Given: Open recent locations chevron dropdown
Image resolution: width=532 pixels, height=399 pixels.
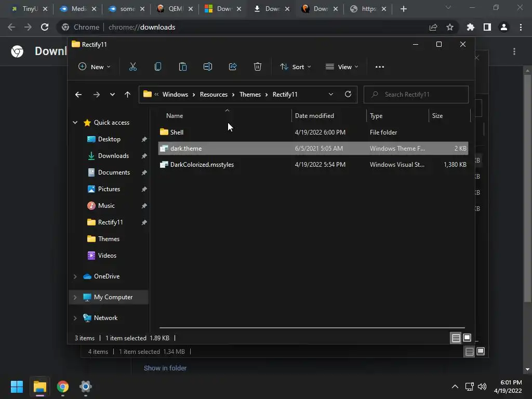Looking at the screenshot, I should tap(112, 95).
